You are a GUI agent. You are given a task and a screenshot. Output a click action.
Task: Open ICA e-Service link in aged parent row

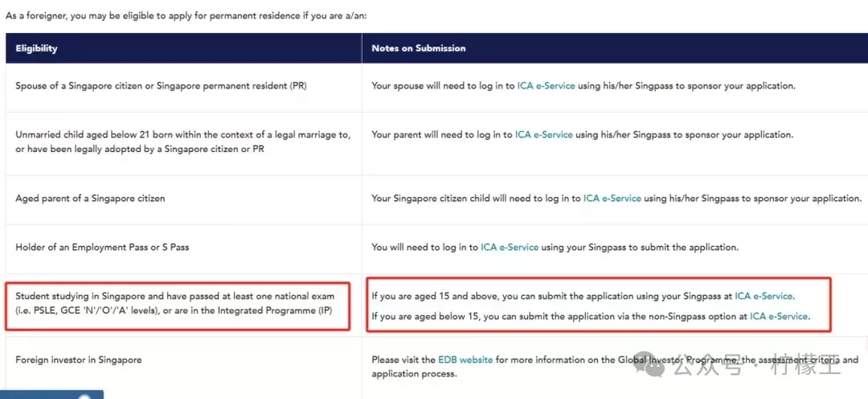coord(612,199)
